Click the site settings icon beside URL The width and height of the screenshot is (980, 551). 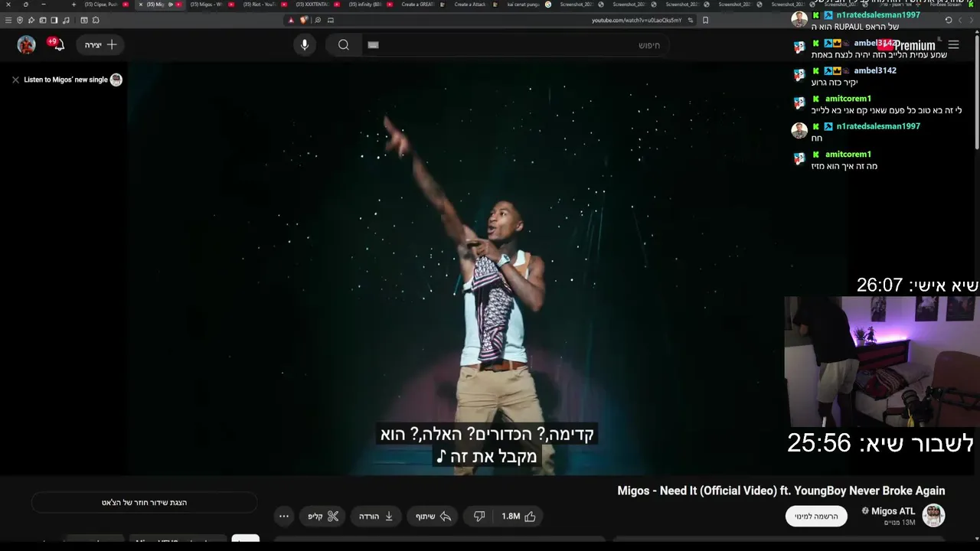(x=691, y=21)
